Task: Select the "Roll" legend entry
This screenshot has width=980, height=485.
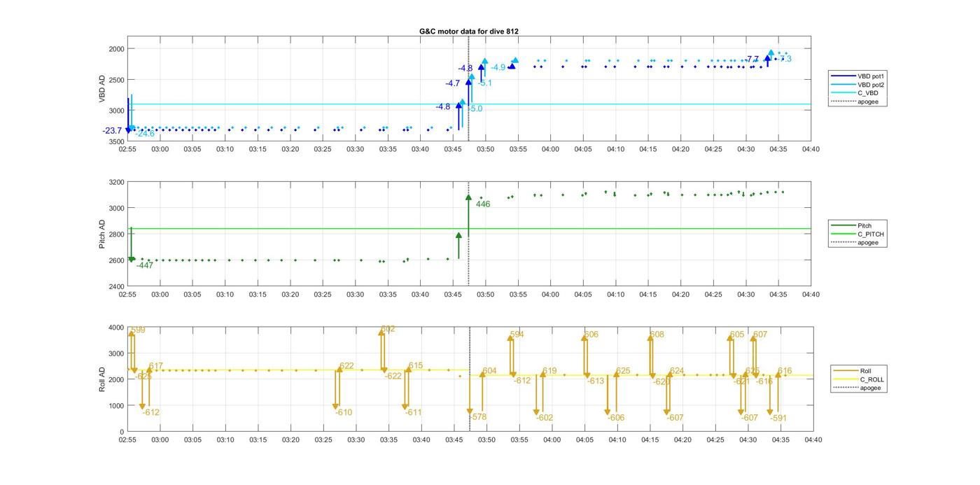Action: click(867, 371)
